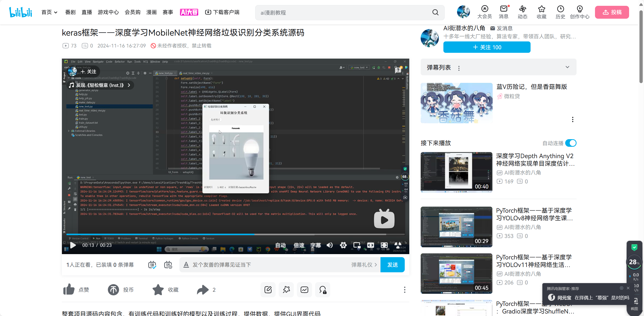Click the star favorite icon below video
This screenshot has height=316, width=644.
[x=158, y=289]
